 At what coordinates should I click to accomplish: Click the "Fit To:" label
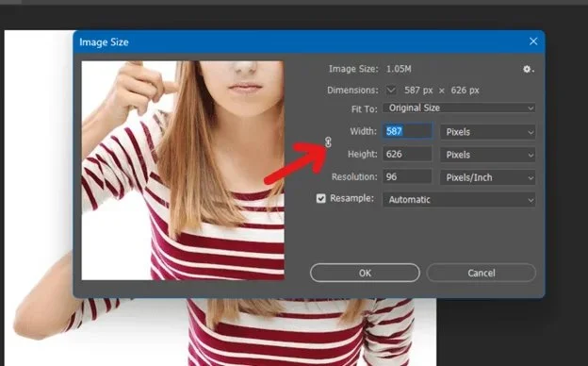(364, 109)
